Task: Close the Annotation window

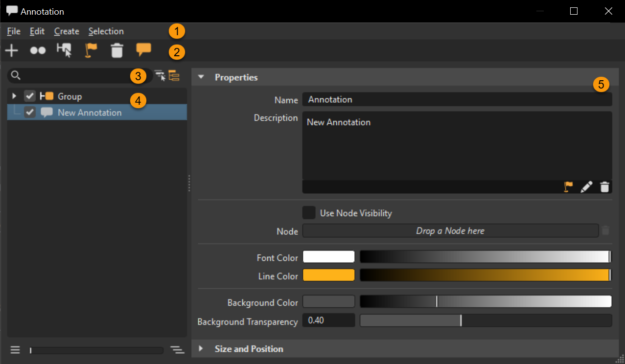Action: click(608, 11)
